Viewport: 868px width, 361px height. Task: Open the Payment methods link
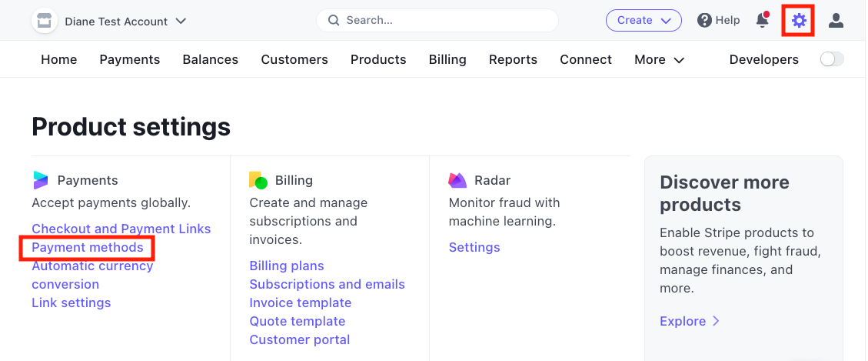click(x=88, y=247)
